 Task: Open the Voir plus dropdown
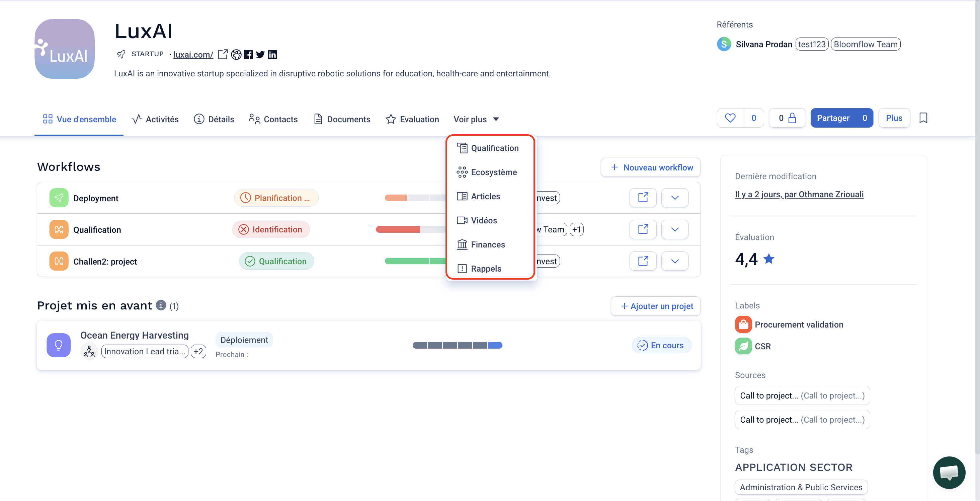[476, 119]
